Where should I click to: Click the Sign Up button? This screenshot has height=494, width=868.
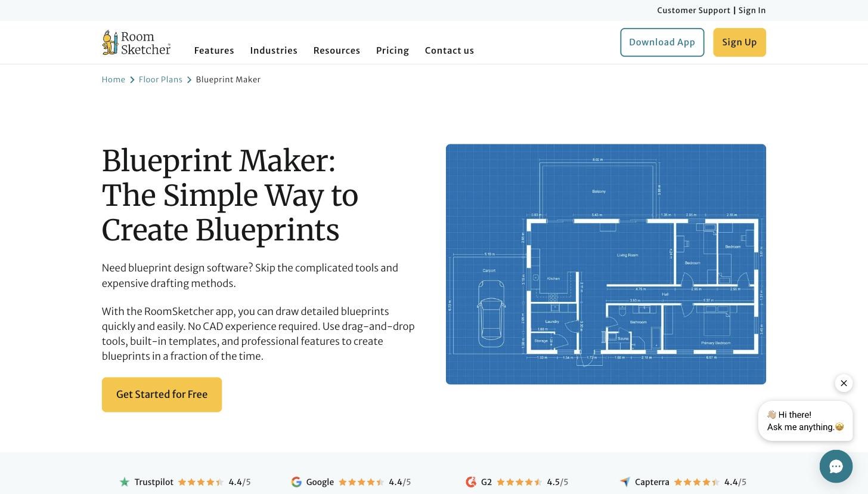pyautogui.click(x=739, y=42)
